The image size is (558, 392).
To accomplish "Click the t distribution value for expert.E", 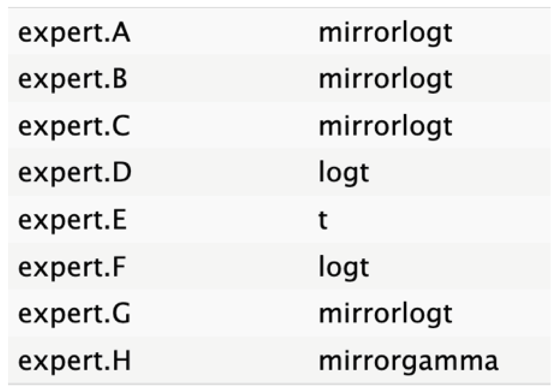I will [323, 220].
